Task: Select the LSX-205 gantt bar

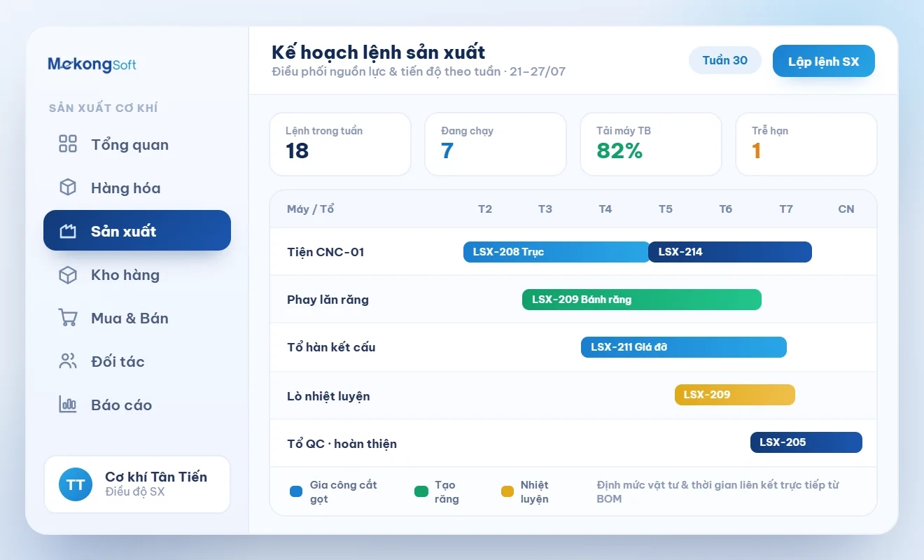Action: [806, 442]
